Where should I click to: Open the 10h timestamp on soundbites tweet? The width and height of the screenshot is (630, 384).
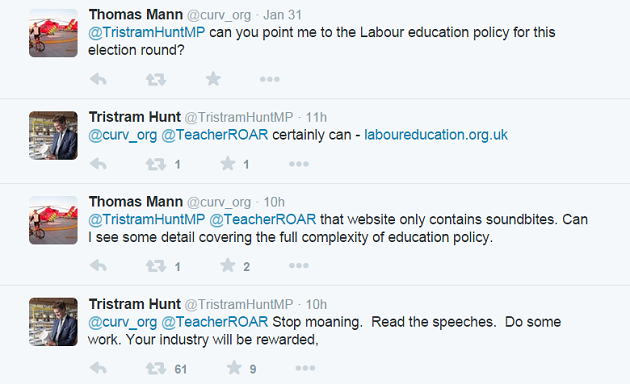pyautogui.click(x=274, y=202)
